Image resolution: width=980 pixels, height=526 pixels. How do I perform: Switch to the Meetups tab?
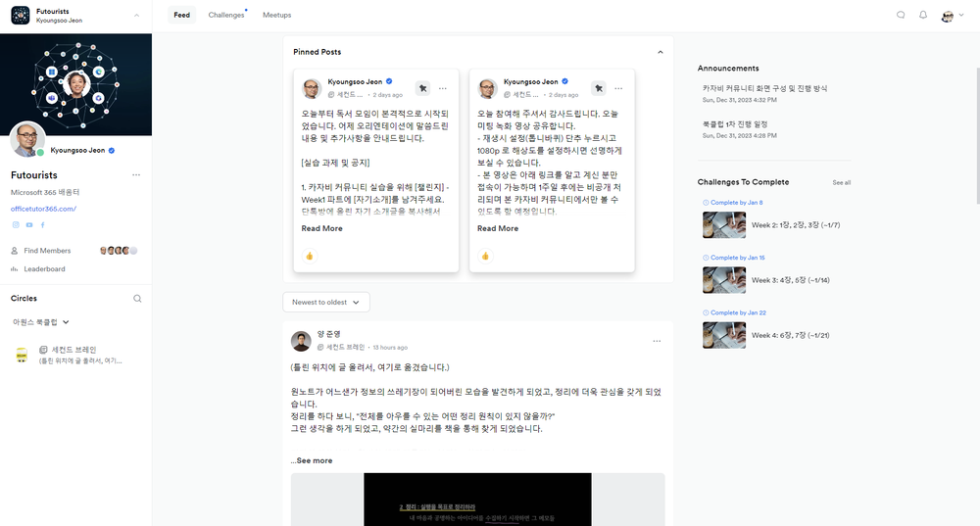click(276, 16)
